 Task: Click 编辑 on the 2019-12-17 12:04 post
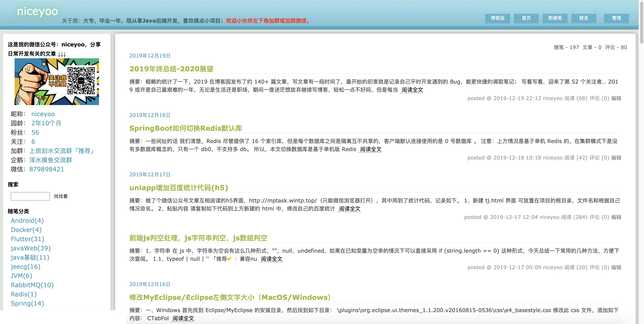(x=616, y=217)
